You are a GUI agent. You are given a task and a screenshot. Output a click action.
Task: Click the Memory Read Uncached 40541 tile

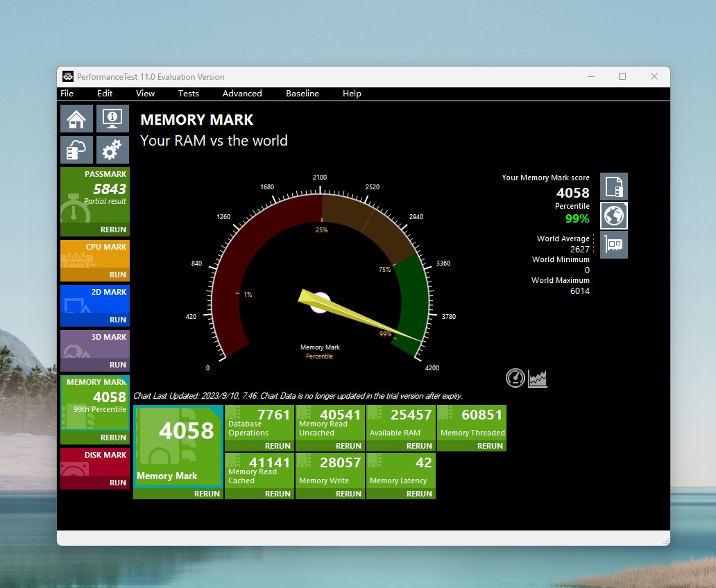click(x=330, y=423)
